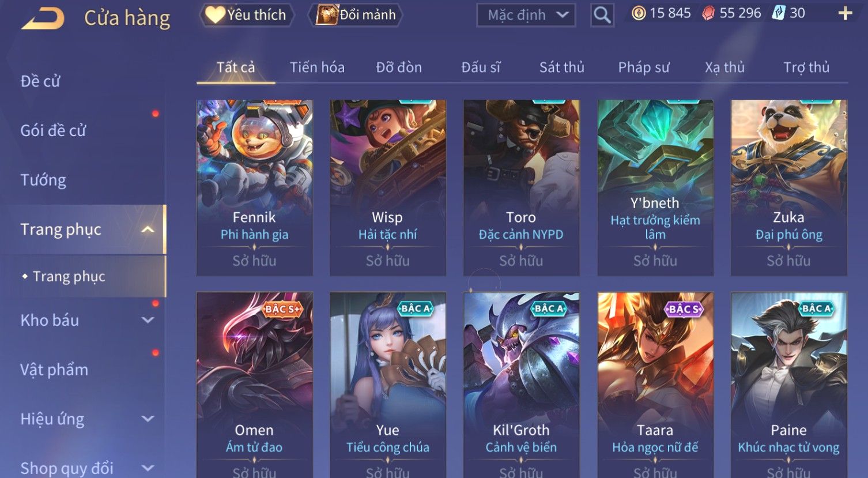Expand the Hiệu ứng sidebar section
Viewport: 868px width, 478px height.
pos(148,419)
